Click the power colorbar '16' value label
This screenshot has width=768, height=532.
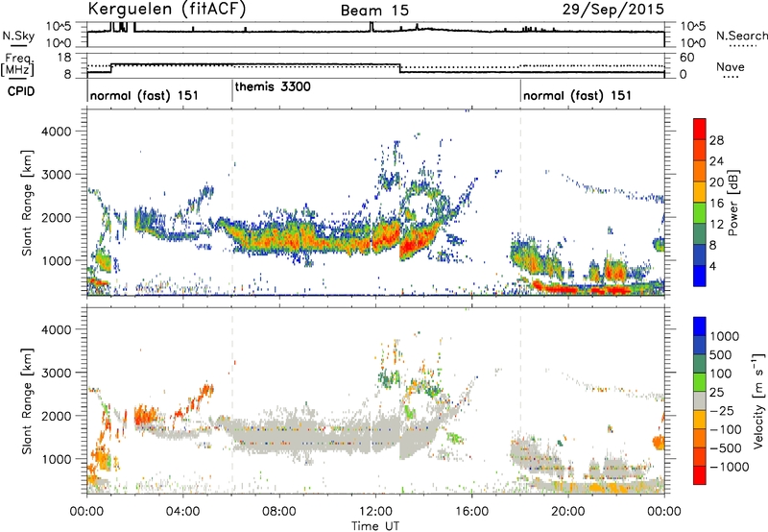[x=716, y=204]
